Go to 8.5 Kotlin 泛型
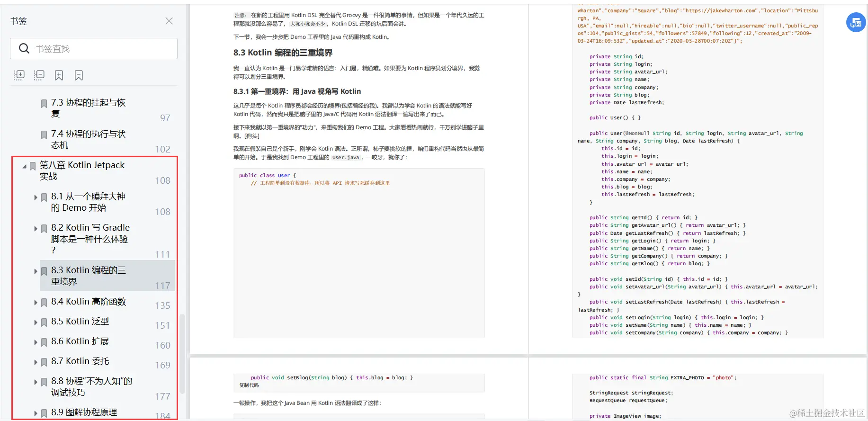 [x=80, y=322]
